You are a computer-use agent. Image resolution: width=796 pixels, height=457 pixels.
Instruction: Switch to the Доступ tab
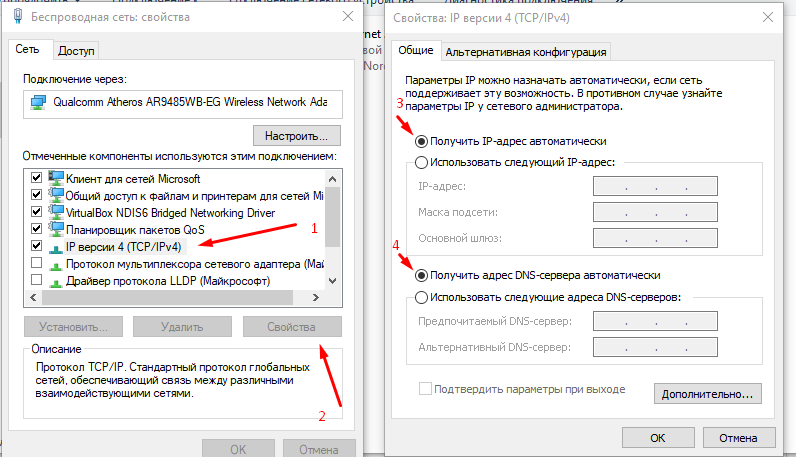[76, 51]
